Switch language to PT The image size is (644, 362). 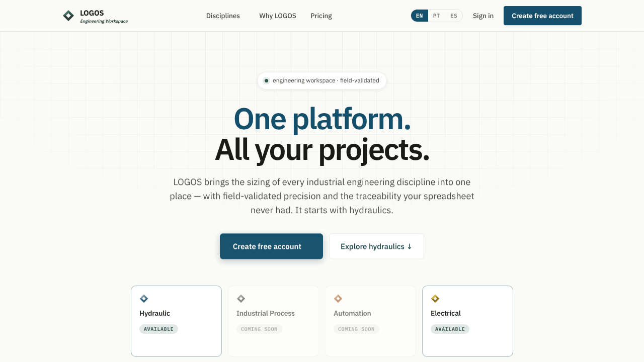(437, 16)
